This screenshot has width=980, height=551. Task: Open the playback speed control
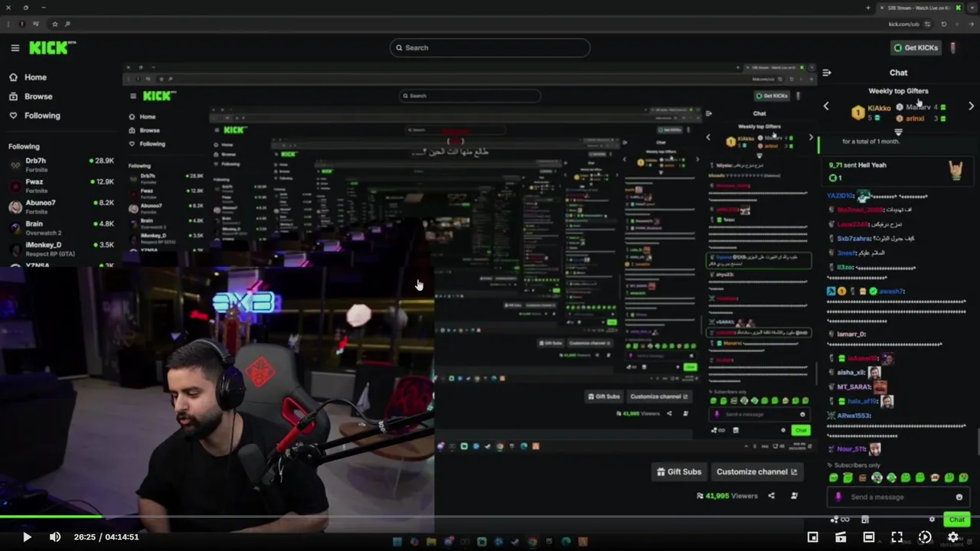coord(925,537)
